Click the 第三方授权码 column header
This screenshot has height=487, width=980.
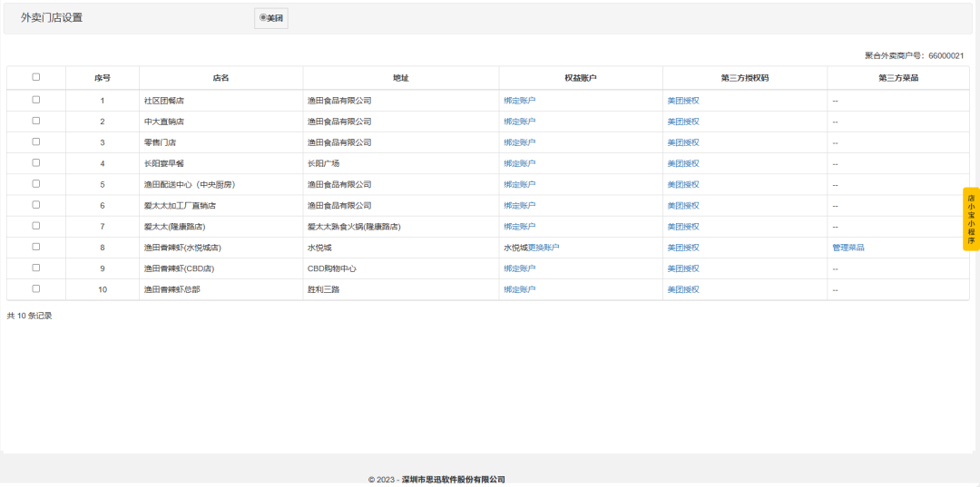click(745, 78)
